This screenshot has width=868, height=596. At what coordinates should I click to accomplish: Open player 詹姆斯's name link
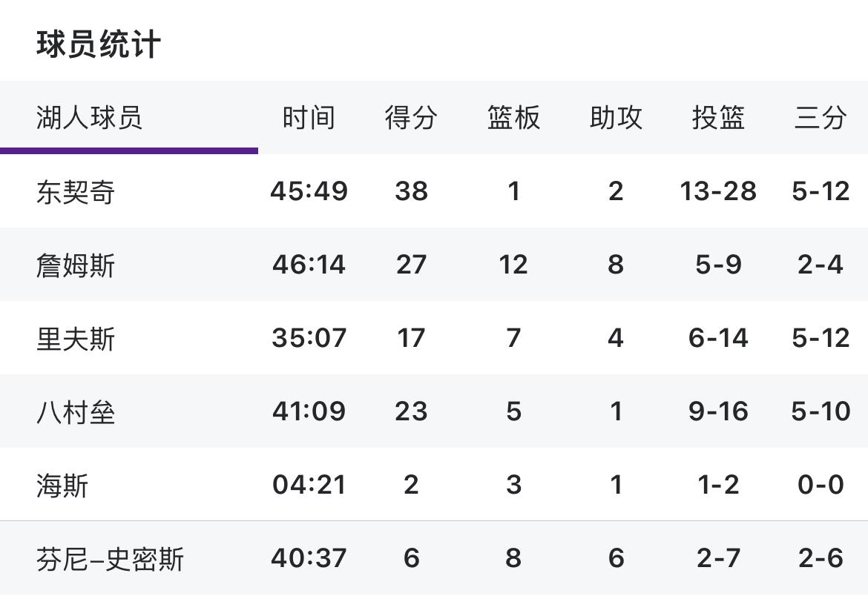[x=76, y=265]
